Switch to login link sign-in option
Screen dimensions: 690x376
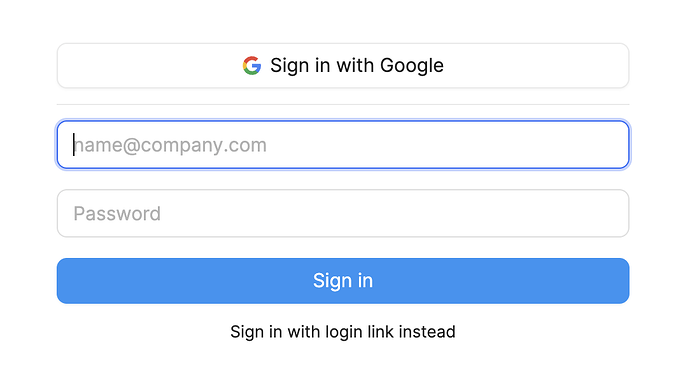pos(343,332)
